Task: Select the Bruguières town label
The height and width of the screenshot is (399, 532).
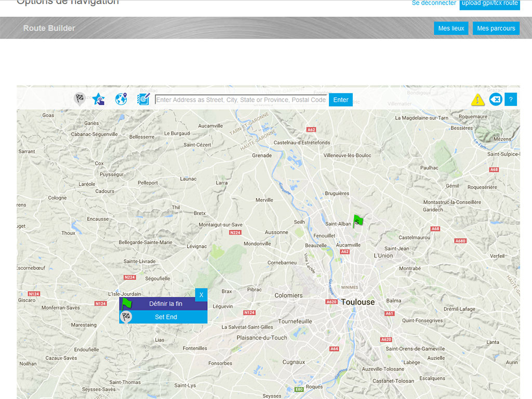Action: (337, 193)
